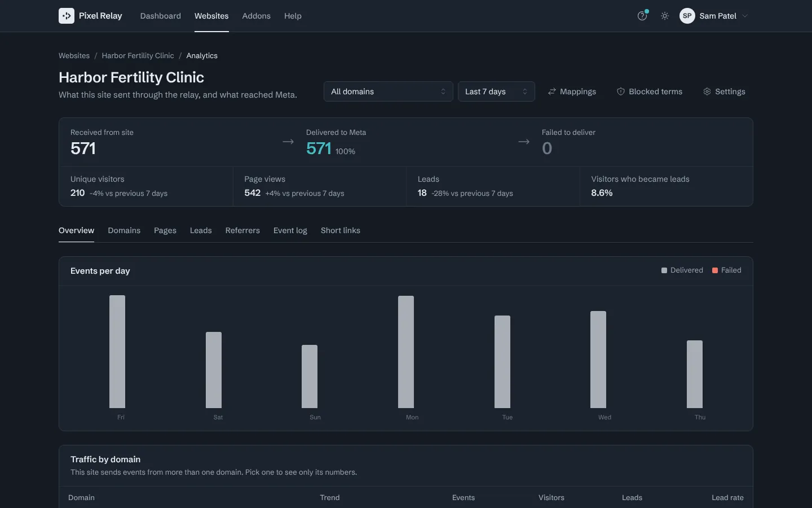Click the Thu bar in chart
This screenshot has height=508, width=812.
point(695,374)
